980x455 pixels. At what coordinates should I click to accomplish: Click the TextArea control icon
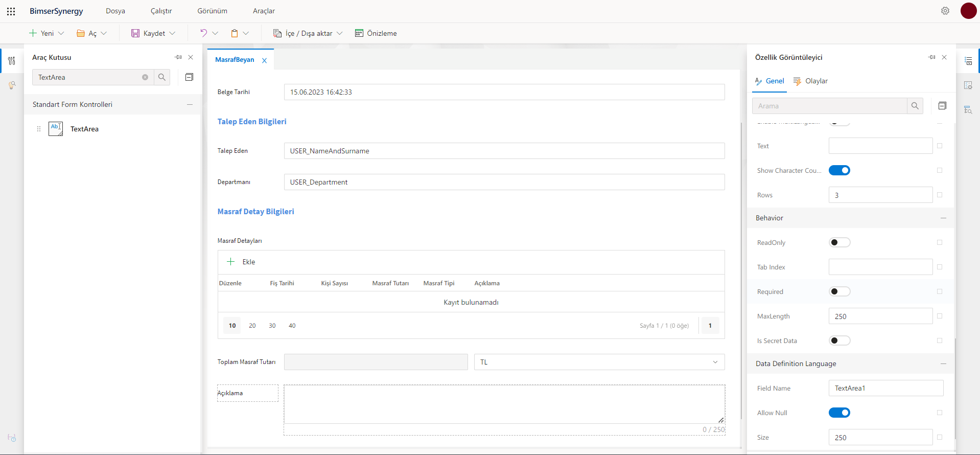(x=56, y=129)
